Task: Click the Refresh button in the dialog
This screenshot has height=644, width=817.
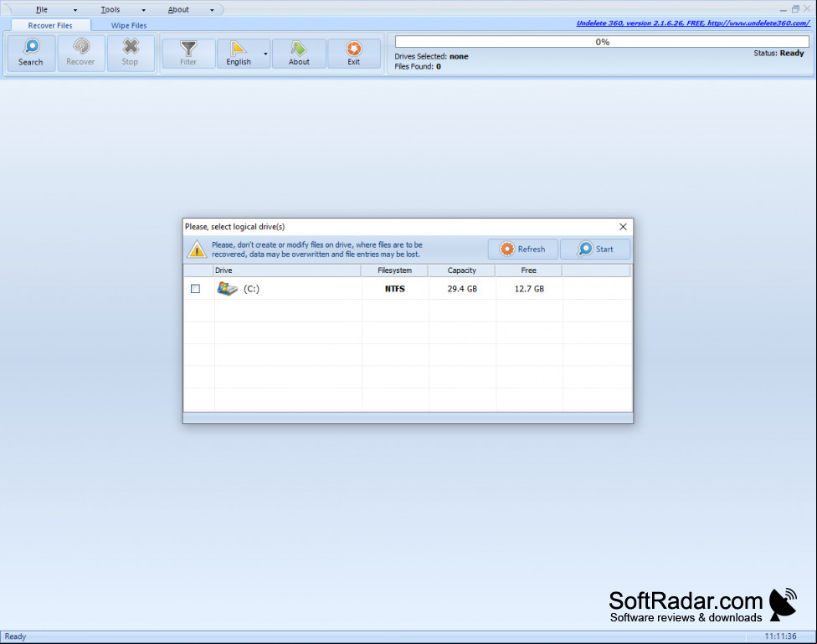Action: coord(522,250)
